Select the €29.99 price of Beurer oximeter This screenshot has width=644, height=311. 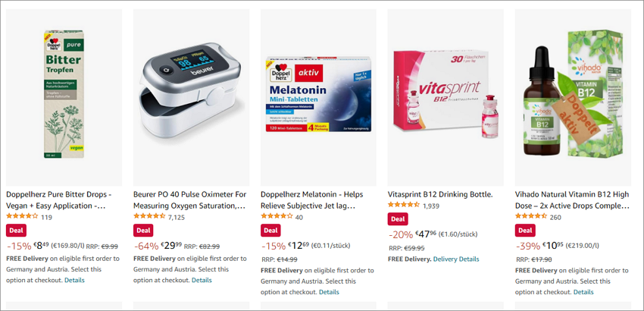pos(171,246)
